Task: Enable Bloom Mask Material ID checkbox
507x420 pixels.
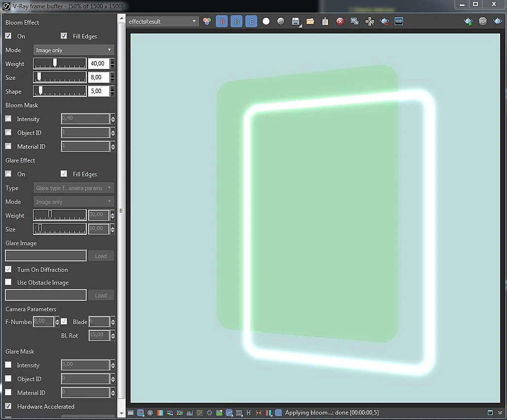Action: click(x=8, y=146)
